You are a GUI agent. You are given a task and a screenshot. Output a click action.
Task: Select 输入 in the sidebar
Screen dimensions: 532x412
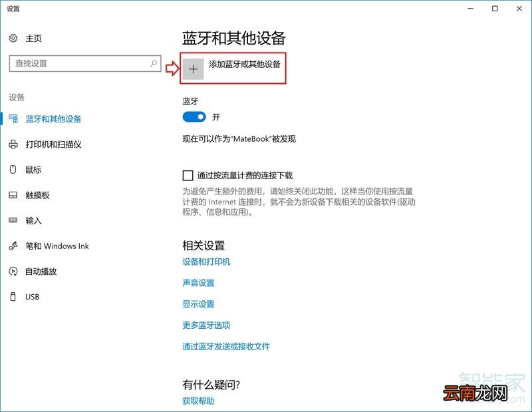pos(33,220)
